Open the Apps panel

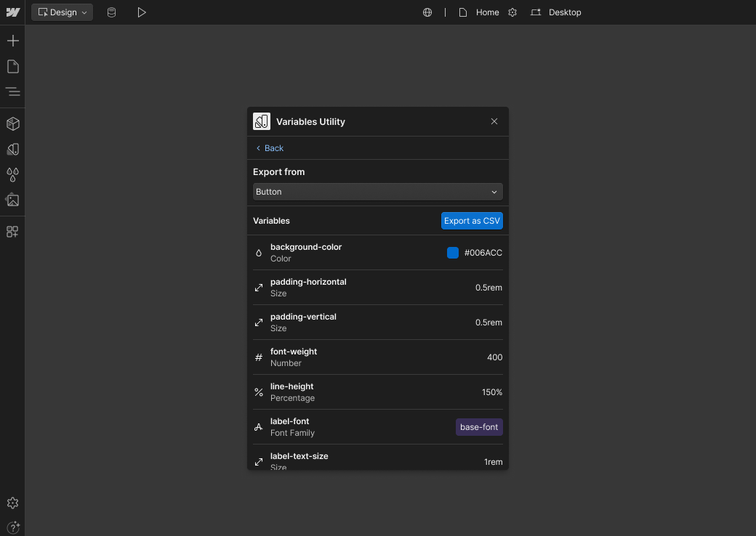tap(13, 232)
